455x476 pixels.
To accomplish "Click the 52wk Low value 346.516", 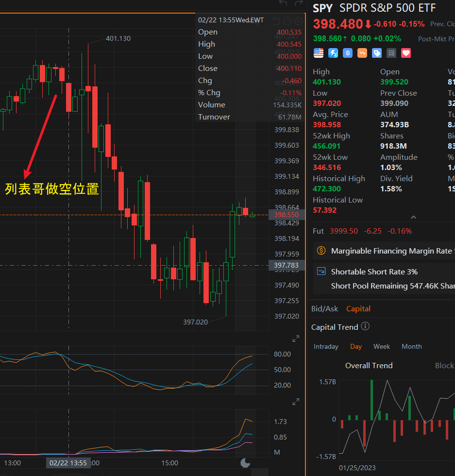I will pos(327,167).
